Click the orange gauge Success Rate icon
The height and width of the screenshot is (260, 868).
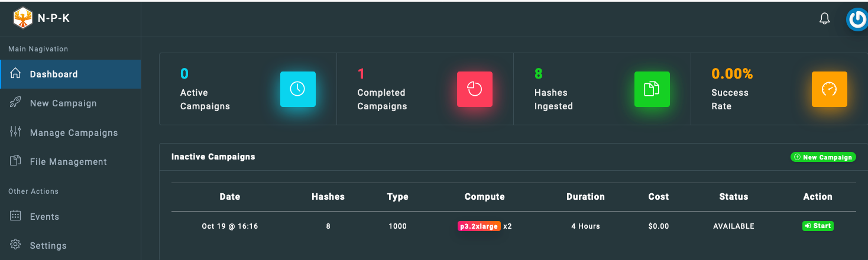(x=829, y=89)
